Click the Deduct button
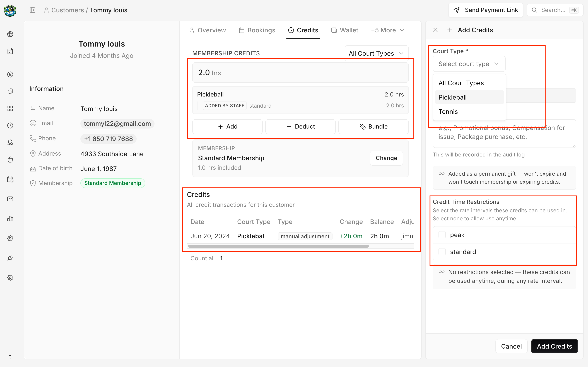 301,126
